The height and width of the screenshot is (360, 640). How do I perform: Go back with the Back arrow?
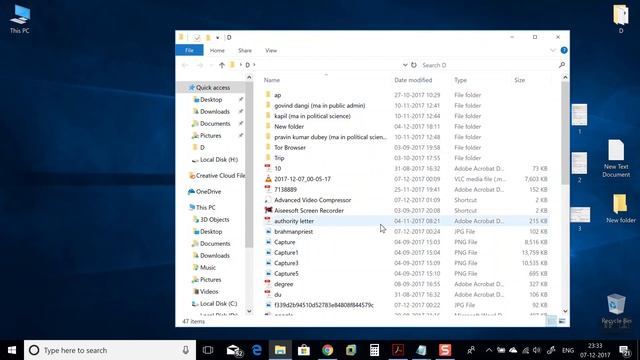click(185, 65)
